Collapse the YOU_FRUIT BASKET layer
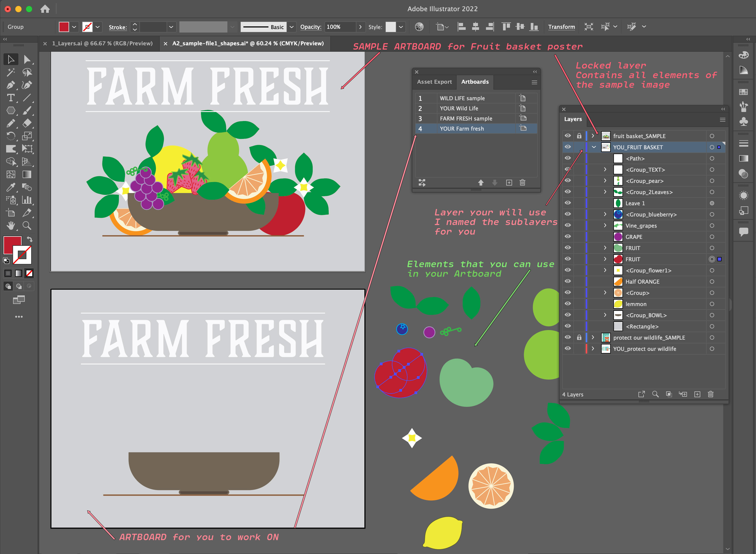Viewport: 756px width, 554px height. coord(594,147)
